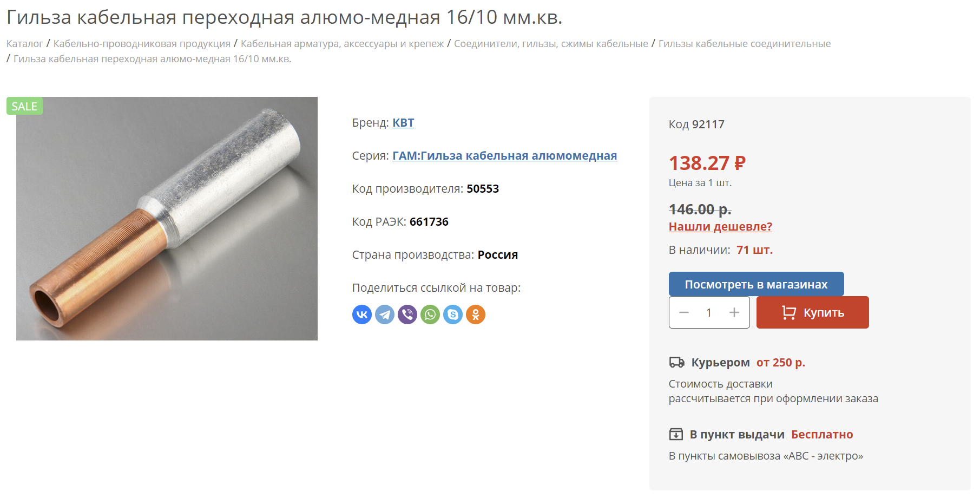The image size is (980, 498).
Task: Increase quantity with the plus button
Action: 734,312
